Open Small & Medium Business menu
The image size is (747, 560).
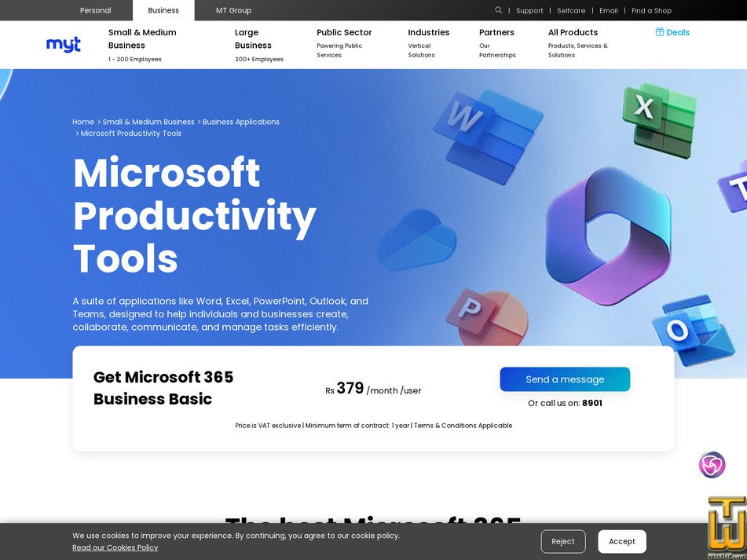[x=142, y=38]
